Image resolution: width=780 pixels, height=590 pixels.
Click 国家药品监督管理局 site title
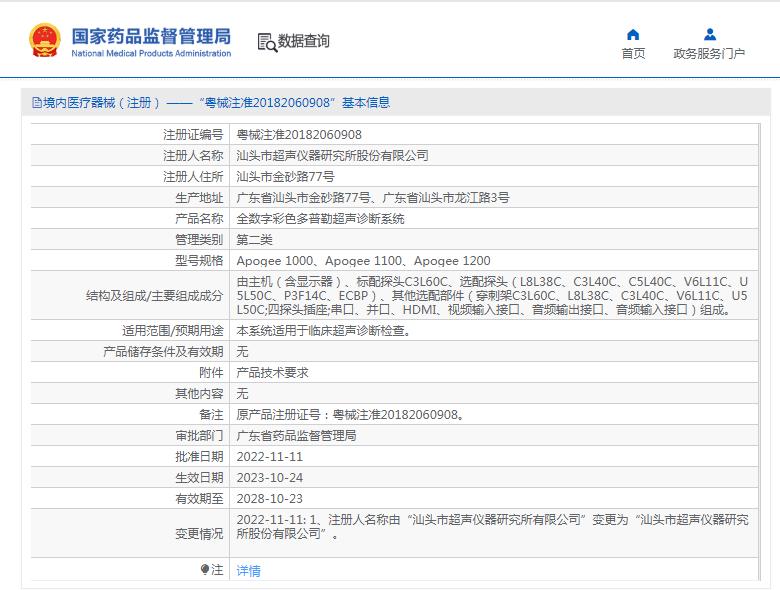151,36
